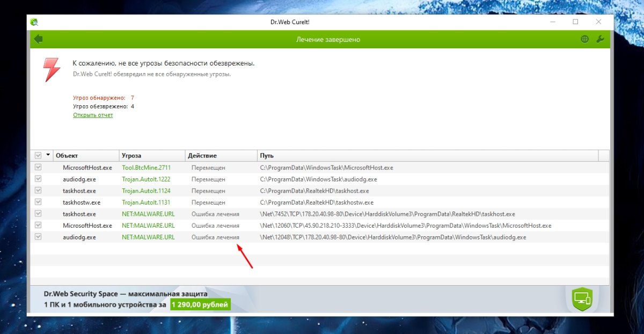The width and height of the screenshot is (644, 334).
Task: Click the 1 290,00 рублей price button
Action: 200,305
